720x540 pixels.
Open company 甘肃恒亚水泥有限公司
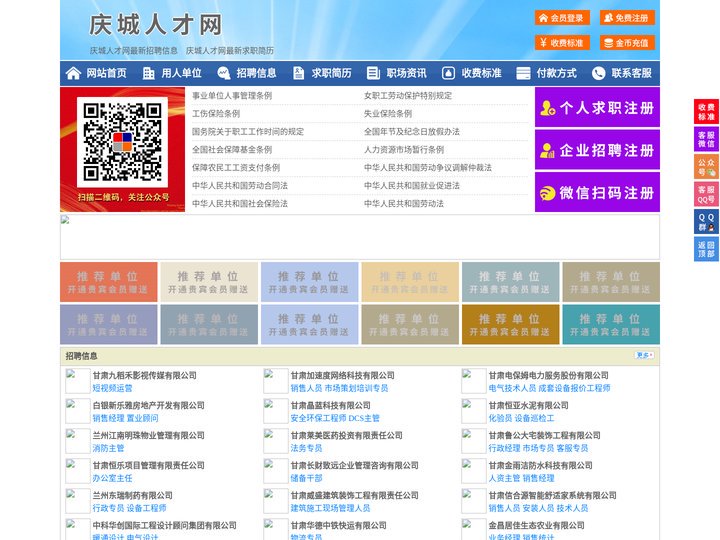click(x=529, y=405)
